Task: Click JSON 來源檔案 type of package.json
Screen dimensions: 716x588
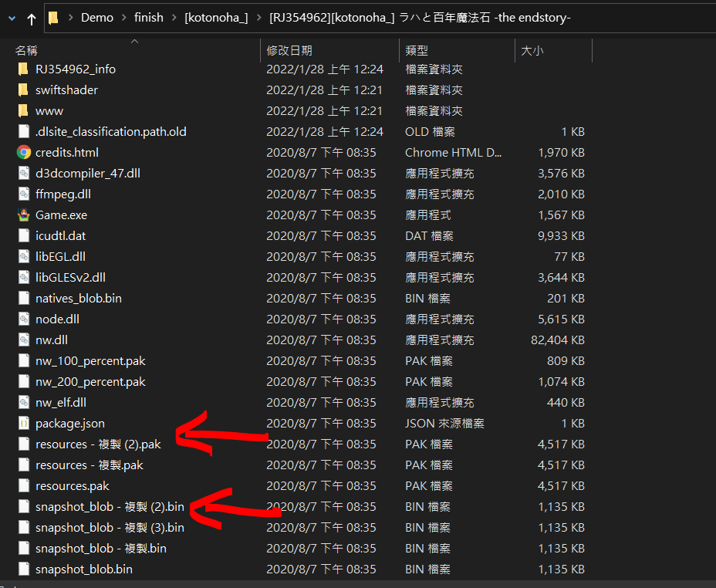Action: click(x=444, y=424)
